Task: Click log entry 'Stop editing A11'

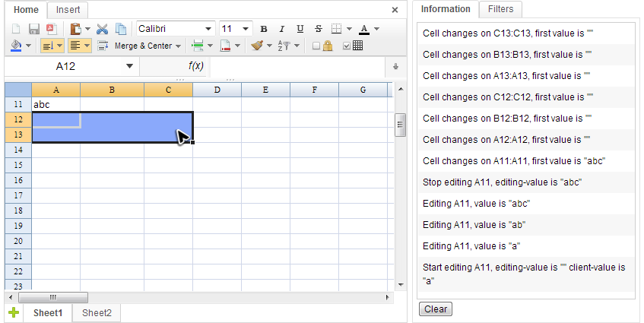Action: tap(526, 182)
